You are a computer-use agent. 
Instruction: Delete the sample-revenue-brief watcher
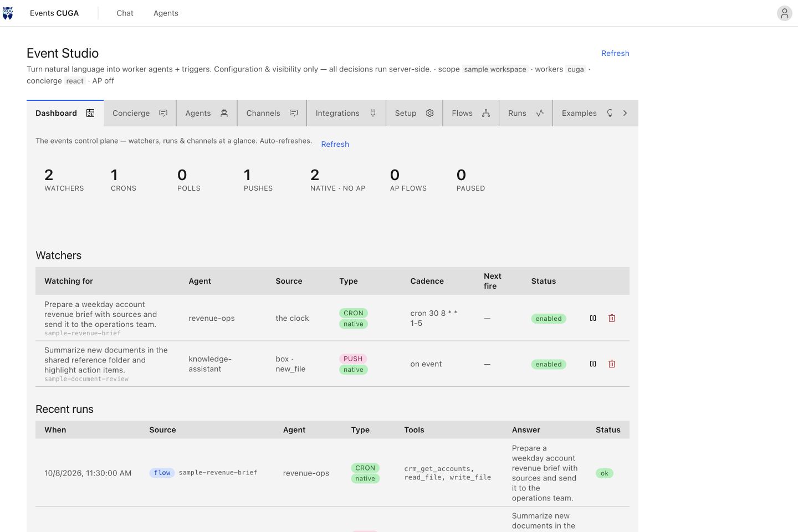612,318
